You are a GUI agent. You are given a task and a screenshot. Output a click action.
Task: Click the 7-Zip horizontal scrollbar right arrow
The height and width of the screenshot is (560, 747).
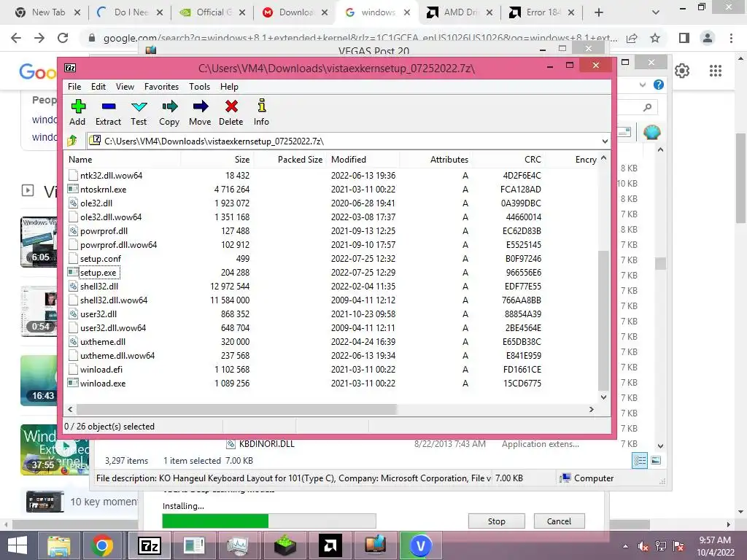click(591, 410)
